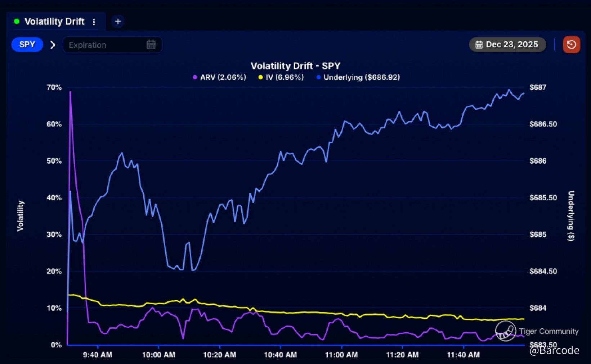Click the chevron arrow next to SPY
Viewport: 591px width, 364px height.
coord(53,45)
